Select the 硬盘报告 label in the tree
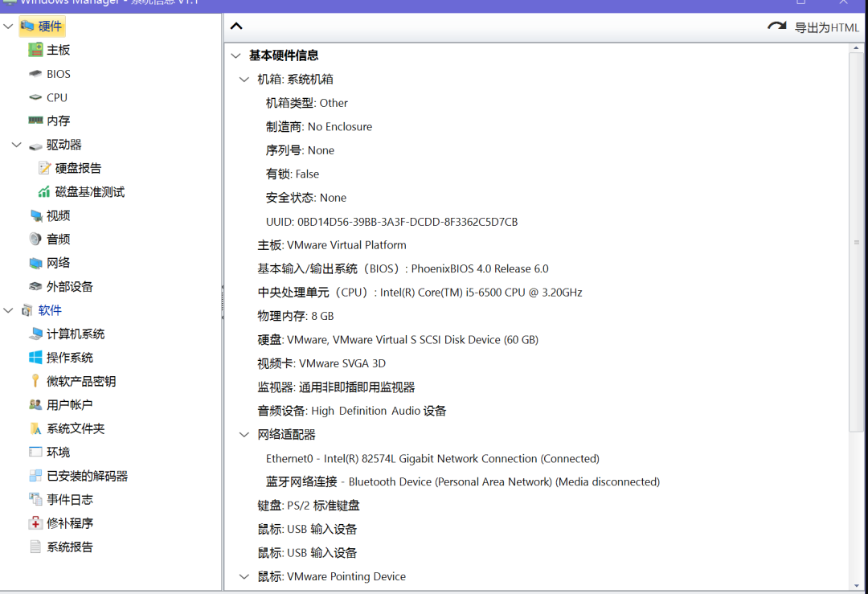Viewport: 868px width, 594px height. pyautogui.click(x=78, y=168)
